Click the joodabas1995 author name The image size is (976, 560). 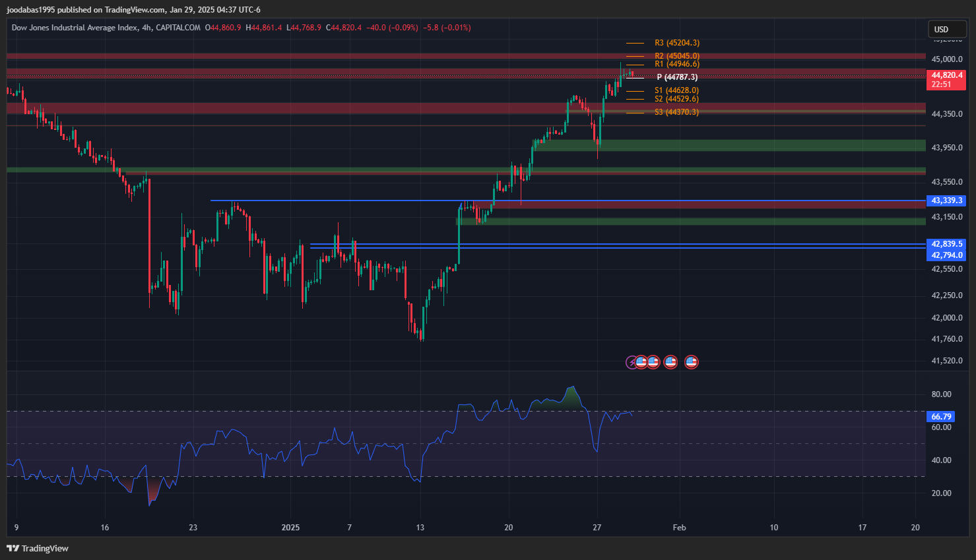click(x=30, y=9)
